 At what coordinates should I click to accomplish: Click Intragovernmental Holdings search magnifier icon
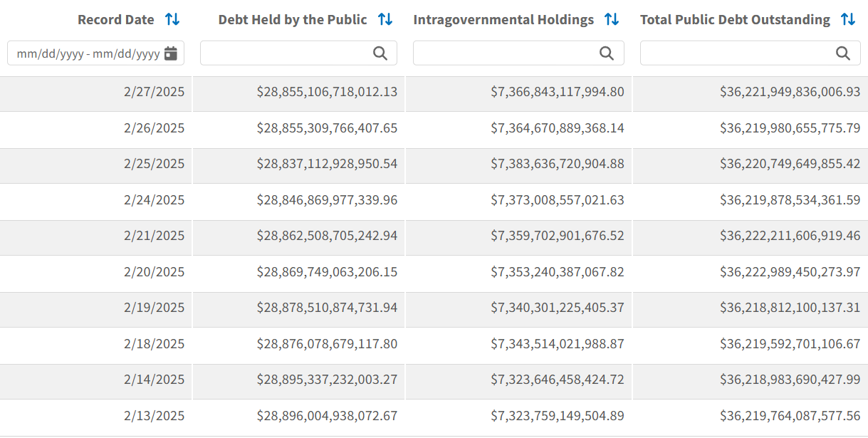tap(607, 53)
